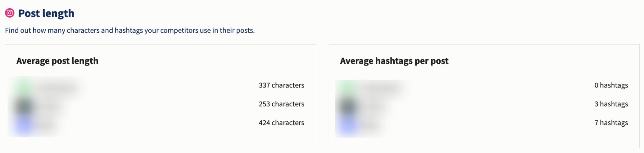Click the 337 characters value

[x=281, y=85]
